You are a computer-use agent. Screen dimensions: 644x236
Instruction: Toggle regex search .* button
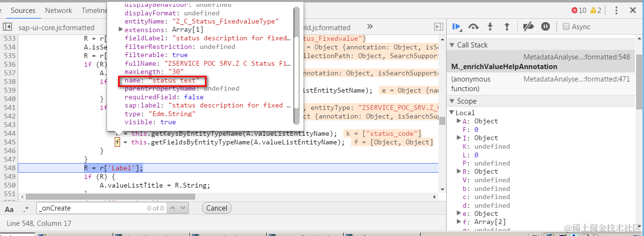(25, 208)
